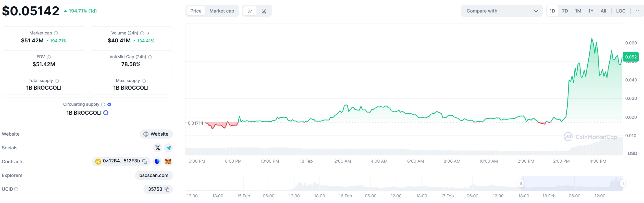The image size is (644, 203).
Task: Open the three-dot chart options menu
Action: click(x=638, y=11)
